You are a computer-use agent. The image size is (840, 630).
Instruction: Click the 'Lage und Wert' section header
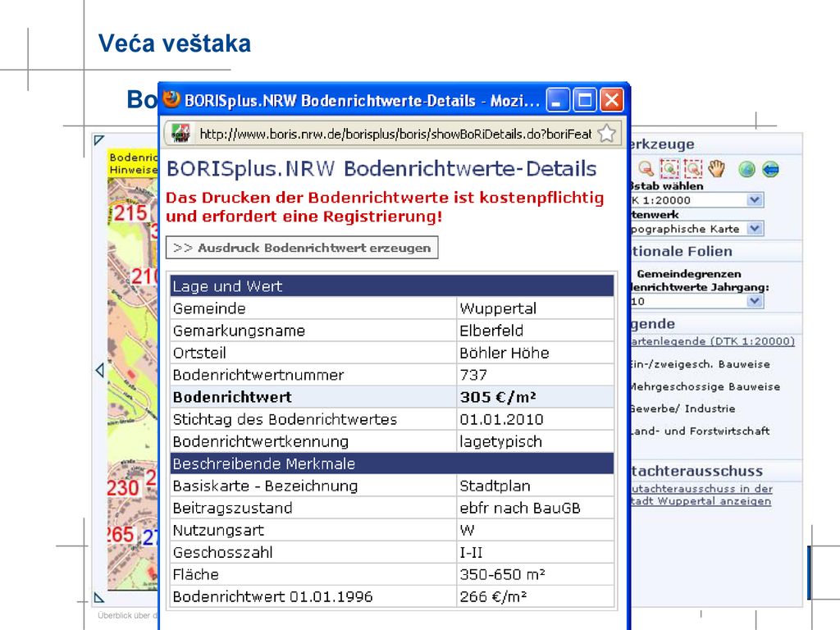[x=392, y=286]
